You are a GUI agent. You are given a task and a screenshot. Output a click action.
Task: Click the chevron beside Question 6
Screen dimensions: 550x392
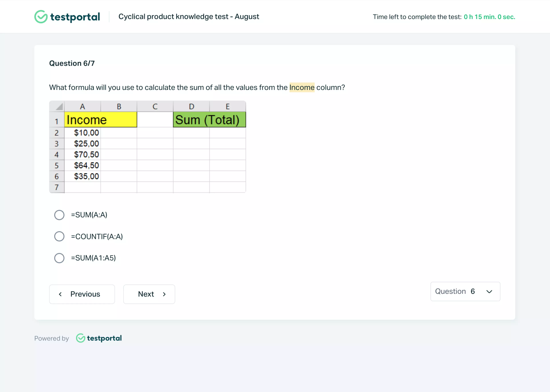tap(489, 291)
